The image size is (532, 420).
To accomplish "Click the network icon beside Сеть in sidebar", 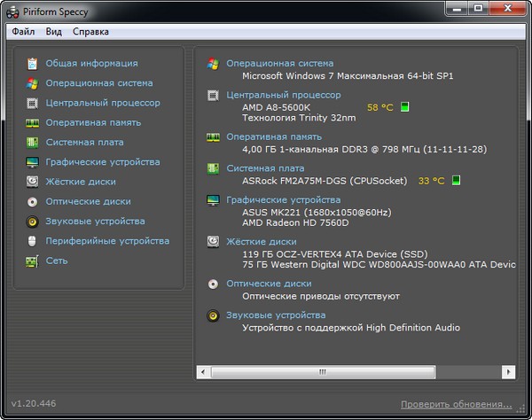I will point(33,261).
